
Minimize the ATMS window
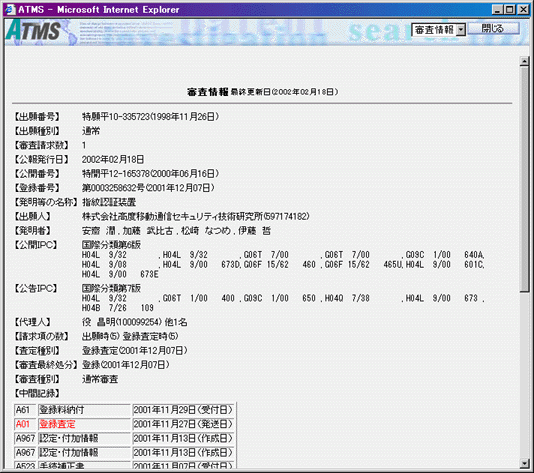pyautogui.click(x=498, y=10)
